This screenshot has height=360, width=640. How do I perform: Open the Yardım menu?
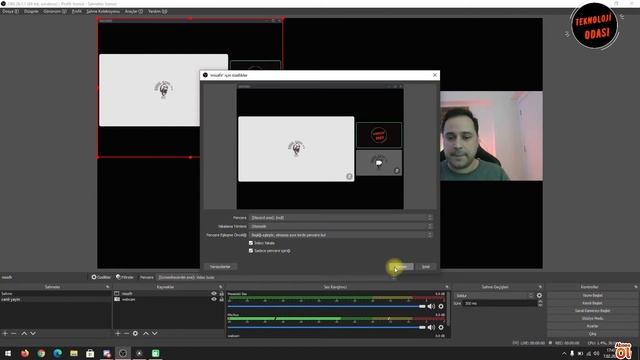[158, 11]
